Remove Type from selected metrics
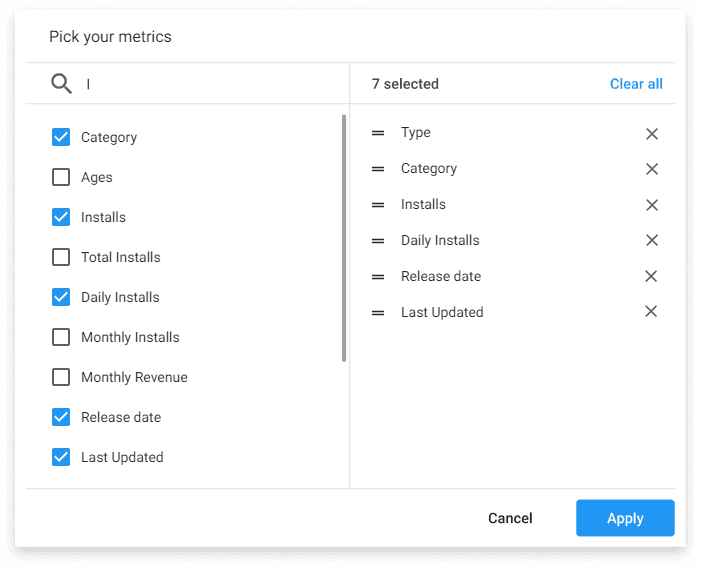The height and width of the screenshot is (568, 701). point(651,133)
